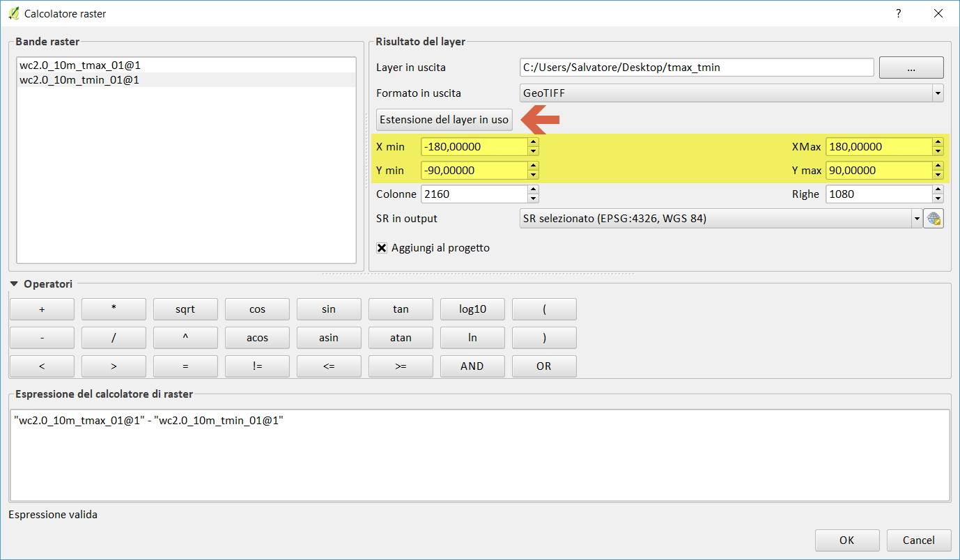
Task: Decrease the Righe value
Action: 938,199
